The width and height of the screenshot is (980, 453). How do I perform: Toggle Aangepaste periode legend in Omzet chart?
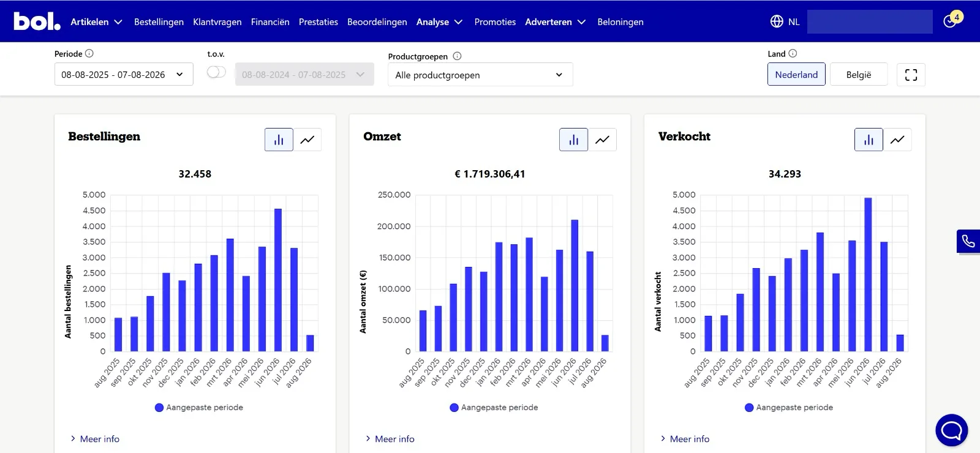(x=494, y=407)
